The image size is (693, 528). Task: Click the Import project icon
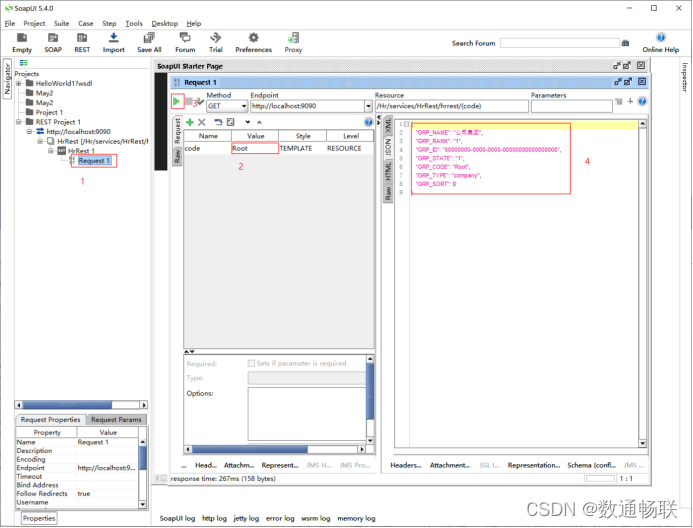tap(114, 43)
